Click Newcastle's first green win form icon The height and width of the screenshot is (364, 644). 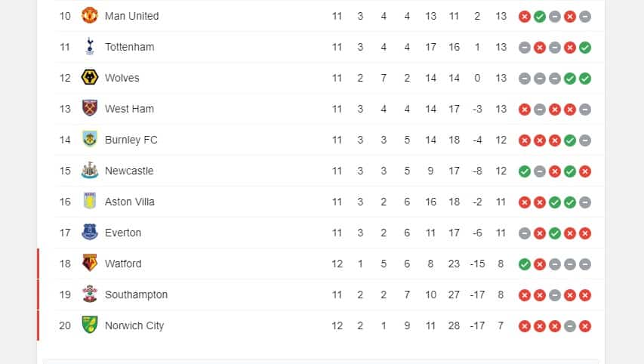525,171
